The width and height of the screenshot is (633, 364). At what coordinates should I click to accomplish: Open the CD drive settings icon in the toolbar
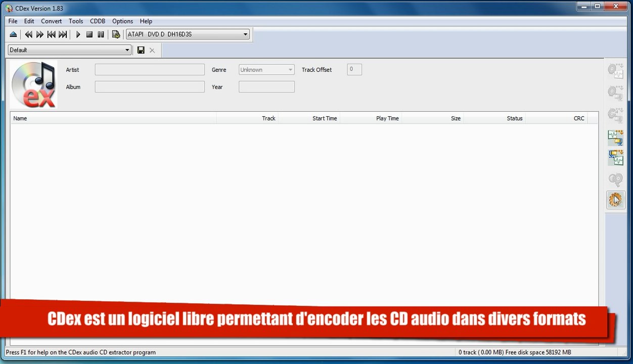(116, 34)
